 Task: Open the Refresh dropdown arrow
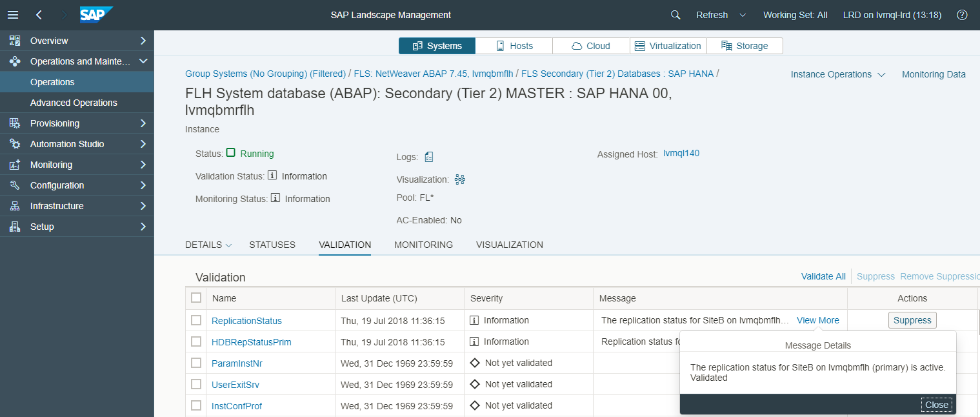pos(743,15)
